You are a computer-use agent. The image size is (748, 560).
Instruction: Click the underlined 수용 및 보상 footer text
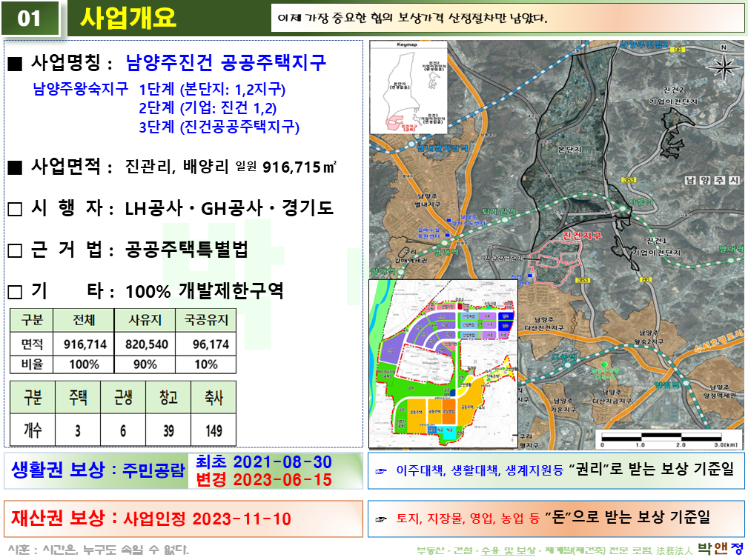click(508, 551)
